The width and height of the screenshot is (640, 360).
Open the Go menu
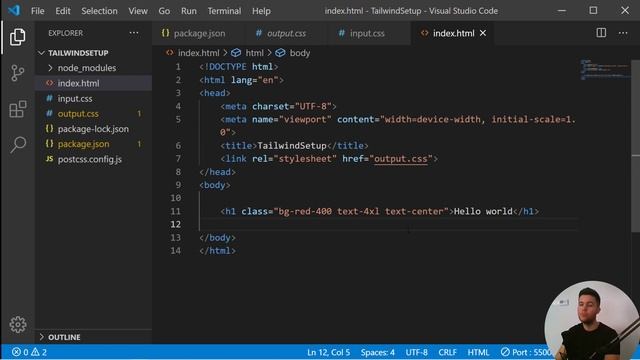pos(164,11)
